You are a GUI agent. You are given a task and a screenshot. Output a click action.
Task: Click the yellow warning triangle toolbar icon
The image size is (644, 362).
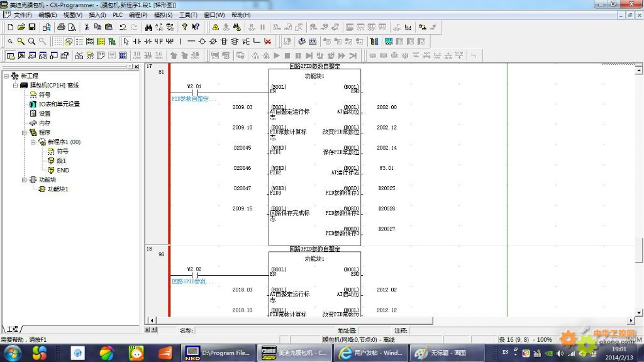pos(216,27)
